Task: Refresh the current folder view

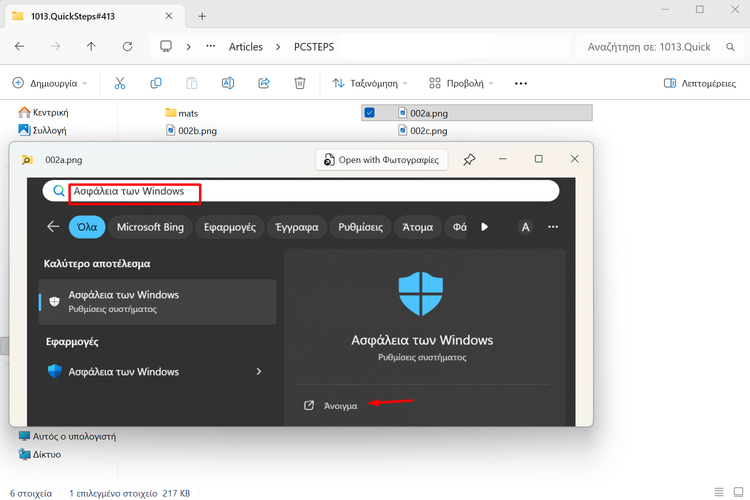Action: pyautogui.click(x=126, y=46)
